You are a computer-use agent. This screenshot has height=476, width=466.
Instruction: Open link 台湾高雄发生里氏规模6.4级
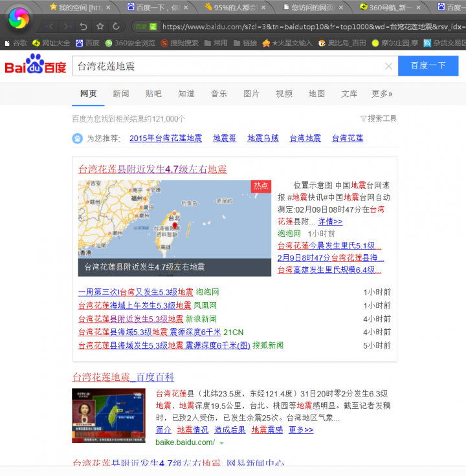(x=329, y=270)
